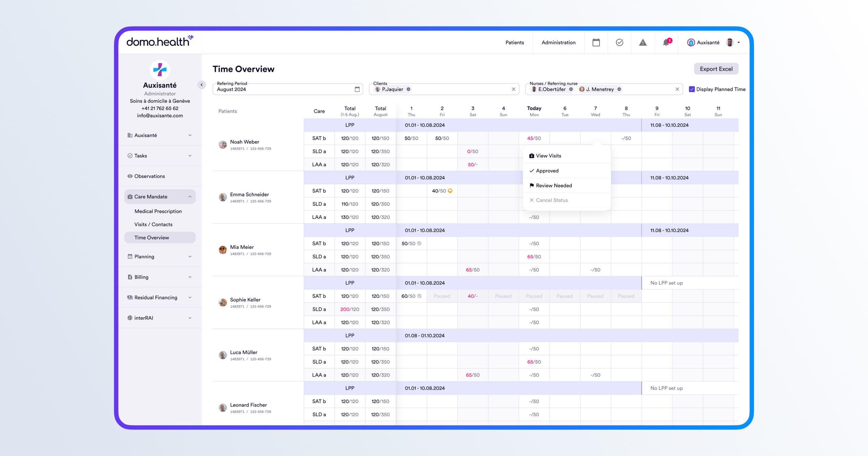
Task: Click Noah Weber's 45/50 Today cell
Action: (x=534, y=138)
